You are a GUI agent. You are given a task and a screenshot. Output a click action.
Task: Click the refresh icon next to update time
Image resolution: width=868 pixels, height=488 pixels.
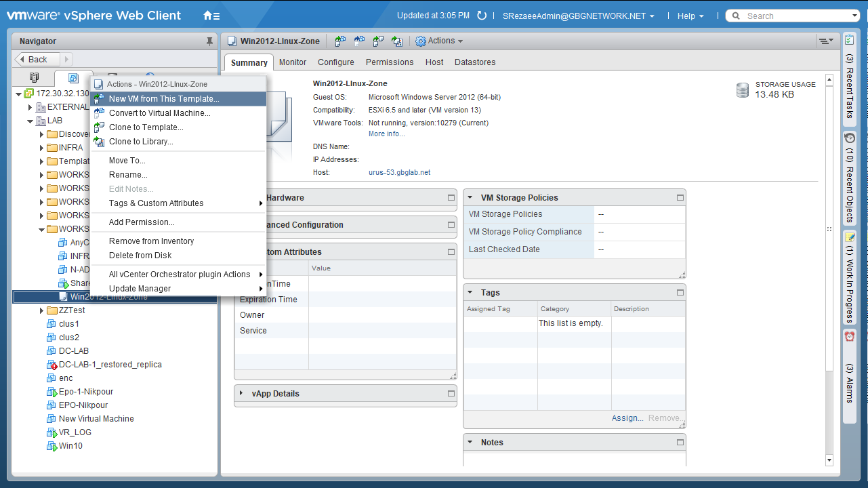[482, 16]
